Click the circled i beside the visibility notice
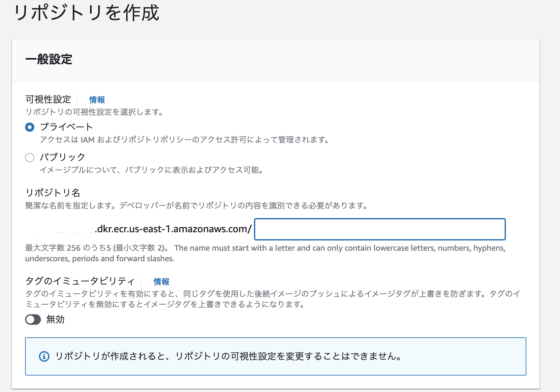This screenshot has width=560, height=392. [x=44, y=356]
